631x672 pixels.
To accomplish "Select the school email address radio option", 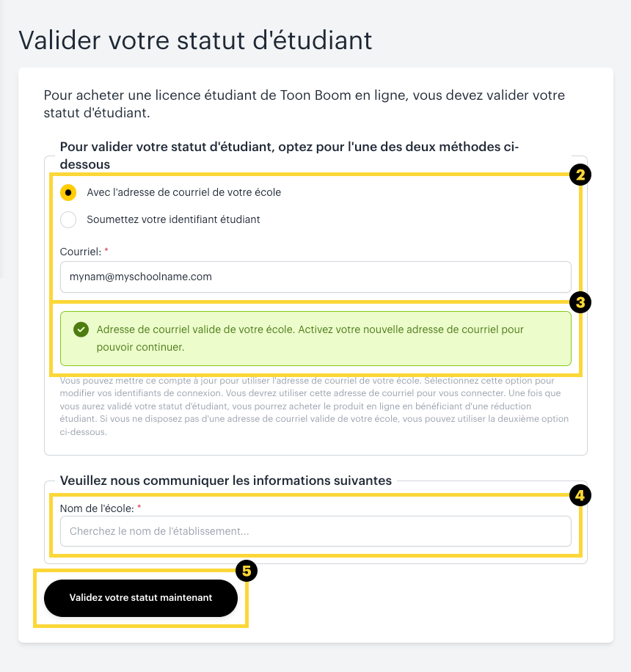I will [68, 192].
